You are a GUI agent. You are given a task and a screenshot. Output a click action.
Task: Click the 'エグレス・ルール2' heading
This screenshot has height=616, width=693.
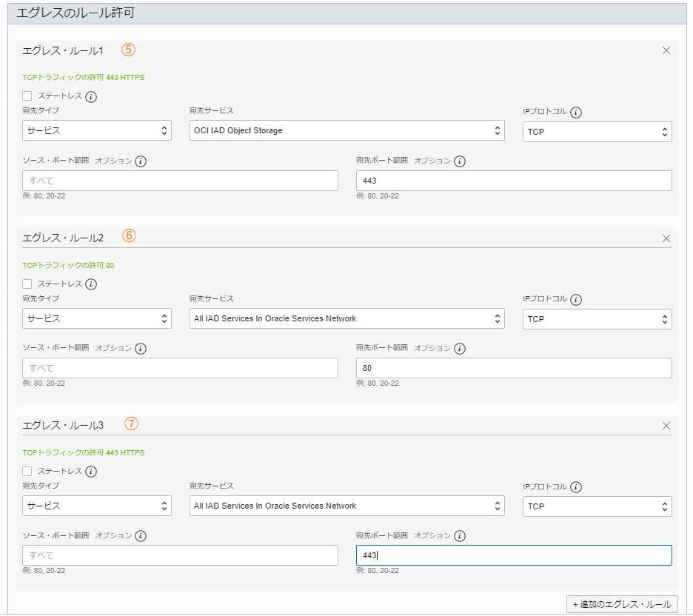(63, 238)
